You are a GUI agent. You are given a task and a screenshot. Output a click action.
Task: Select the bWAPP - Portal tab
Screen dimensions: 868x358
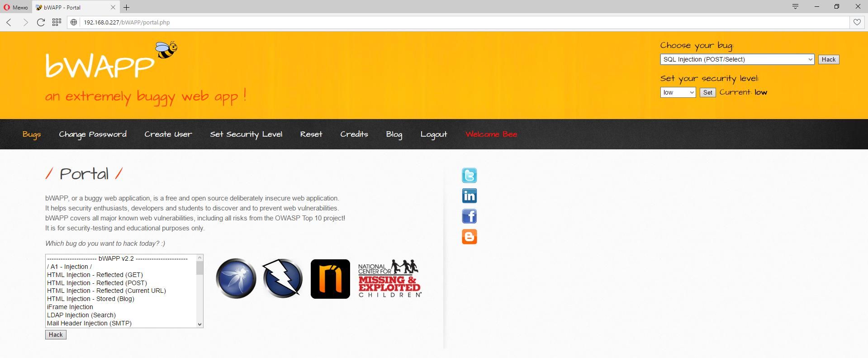76,7
